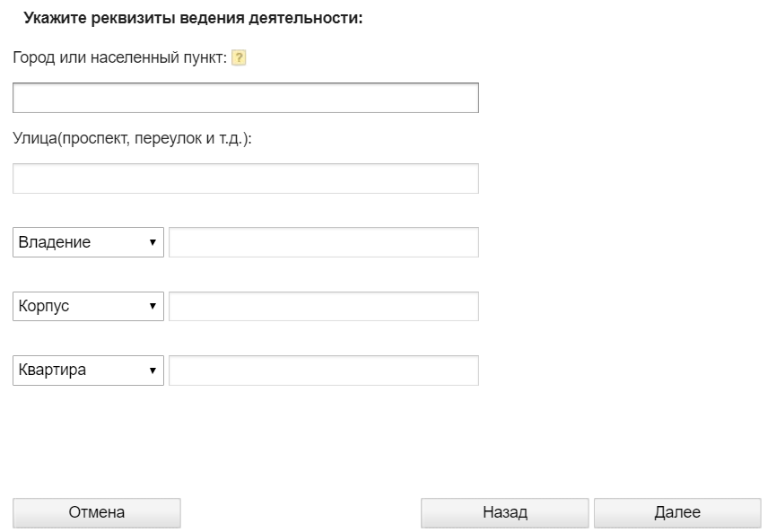
Task: Select the word Квартира in the third dropdown
Action: pyautogui.click(x=52, y=370)
